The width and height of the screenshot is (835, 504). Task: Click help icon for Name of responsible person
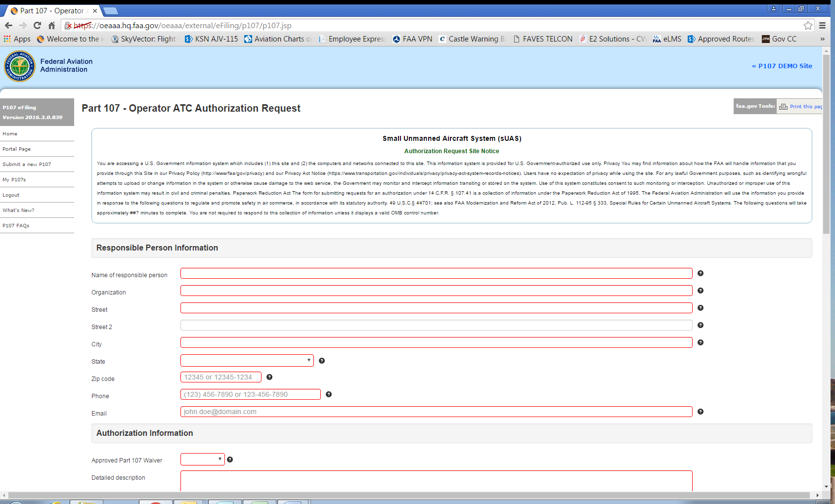pyautogui.click(x=701, y=273)
